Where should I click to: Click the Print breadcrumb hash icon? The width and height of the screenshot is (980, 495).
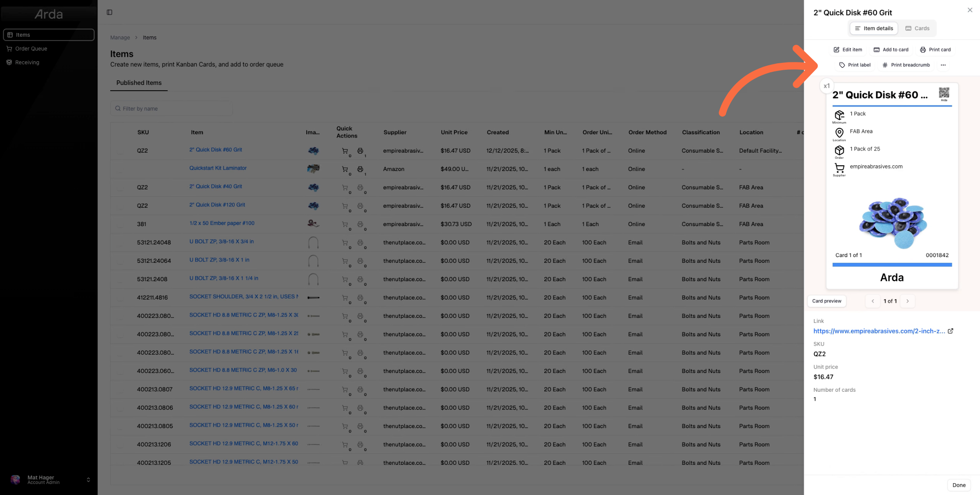[885, 65]
